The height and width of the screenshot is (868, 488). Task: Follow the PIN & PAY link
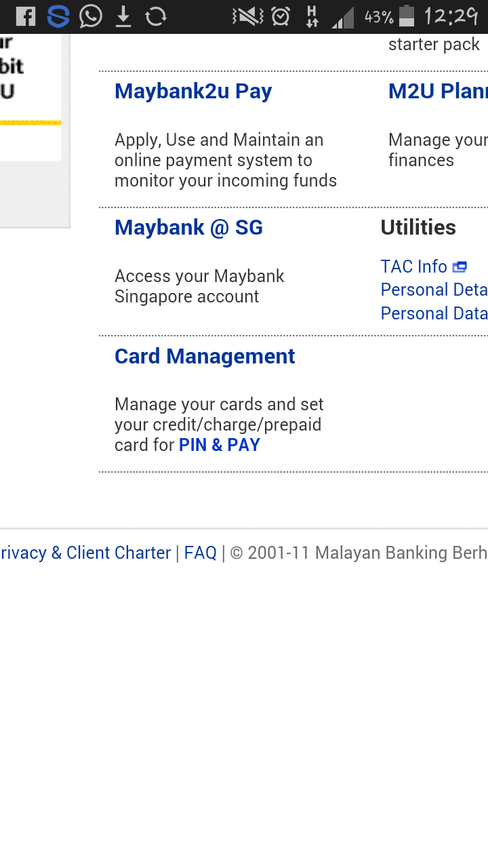click(x=220, y=446)
